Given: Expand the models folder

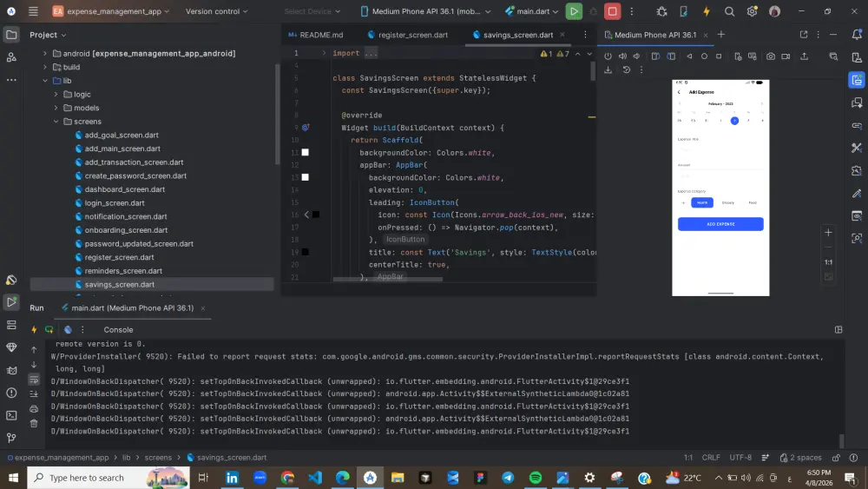Looking at the screenshot, I should click(56, 108).
